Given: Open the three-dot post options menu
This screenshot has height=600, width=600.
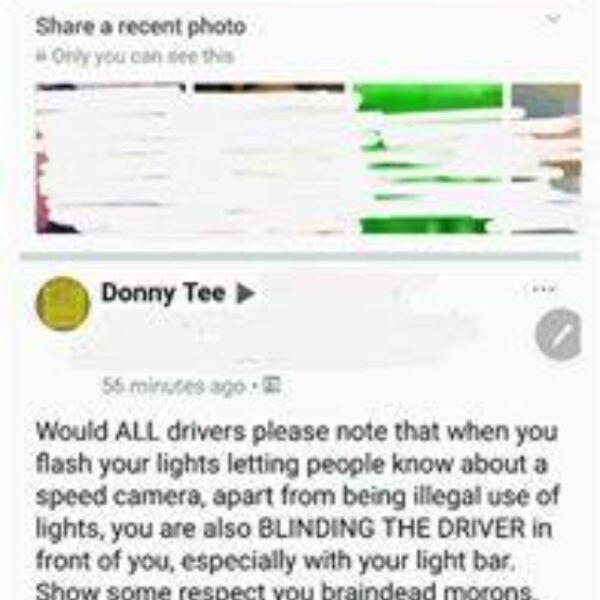Looking at the screenshot, I should (544, 289).
